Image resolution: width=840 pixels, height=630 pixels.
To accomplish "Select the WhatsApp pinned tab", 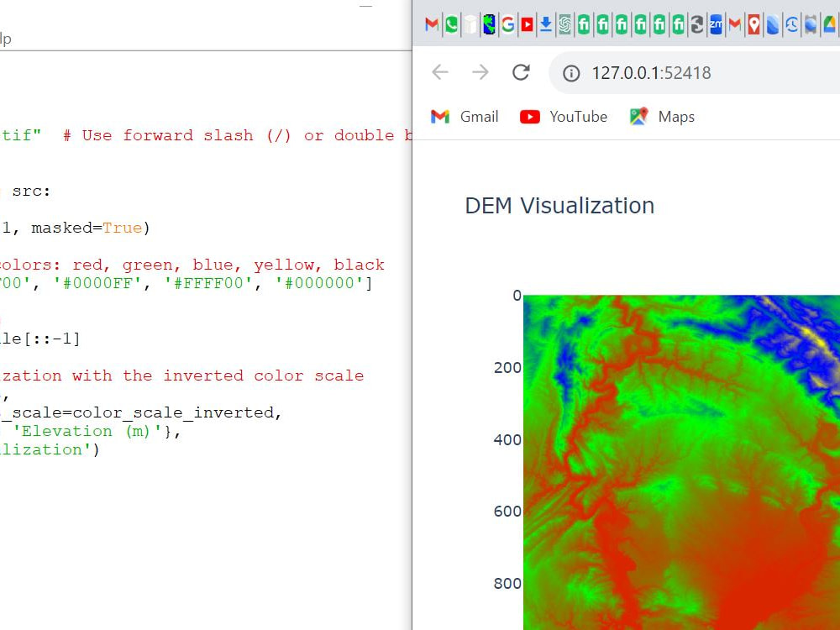I will click(x=450, y=25).
